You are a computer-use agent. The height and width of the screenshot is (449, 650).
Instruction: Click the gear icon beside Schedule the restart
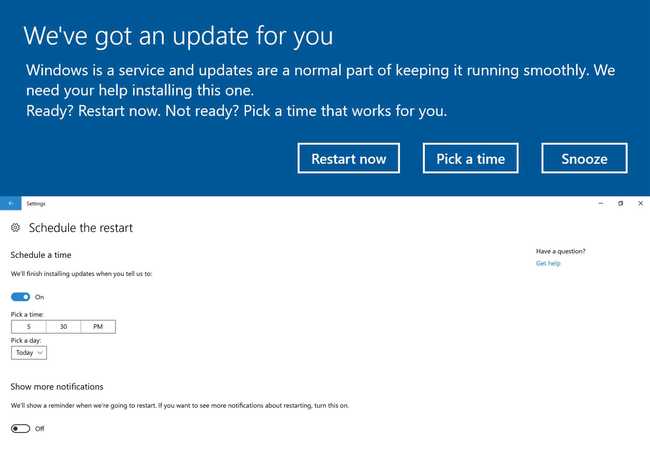(x=15, y=228)
